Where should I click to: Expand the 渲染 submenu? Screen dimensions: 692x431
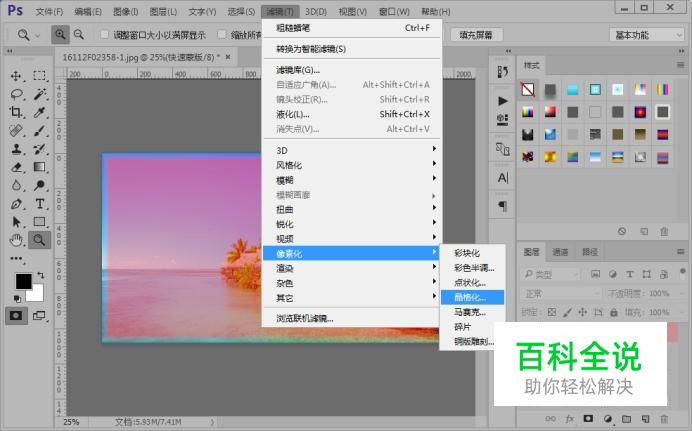pos(351,268)
